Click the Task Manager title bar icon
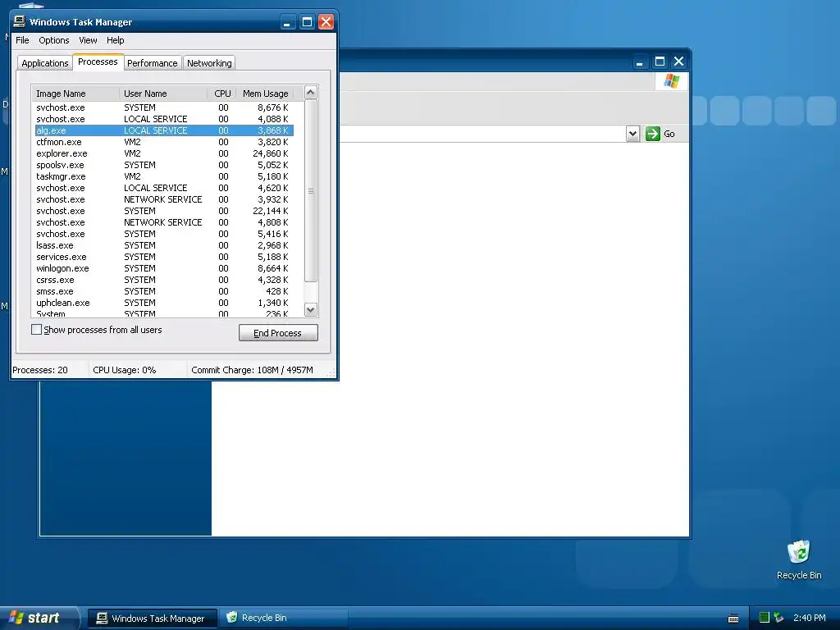The image size is (840, 630). pyautogui.click(x=20, y=21)
